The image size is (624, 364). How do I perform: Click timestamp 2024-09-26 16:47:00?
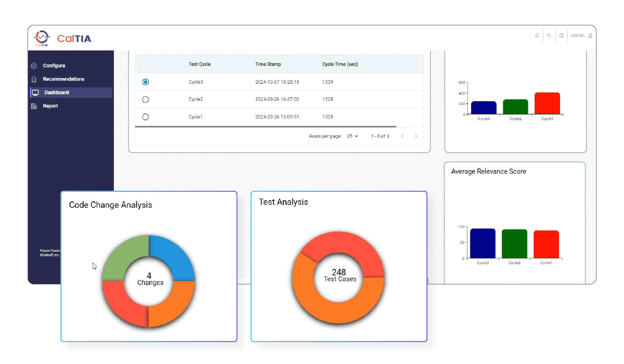(277, 99)
